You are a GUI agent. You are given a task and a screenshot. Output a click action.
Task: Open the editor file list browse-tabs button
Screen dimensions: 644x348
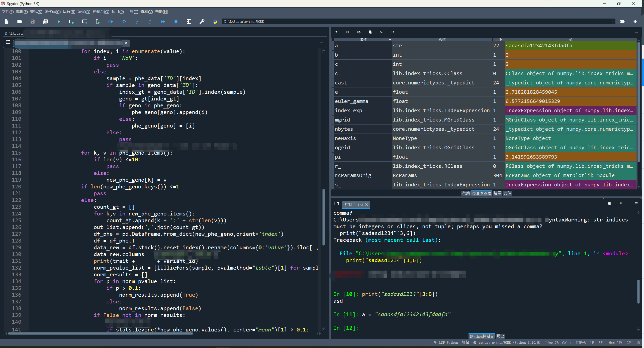pos(8,42)
